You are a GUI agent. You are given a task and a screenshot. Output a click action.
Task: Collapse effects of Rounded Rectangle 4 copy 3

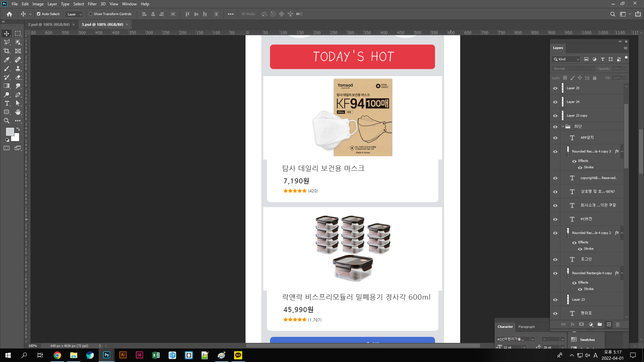(x=622, y=152)
